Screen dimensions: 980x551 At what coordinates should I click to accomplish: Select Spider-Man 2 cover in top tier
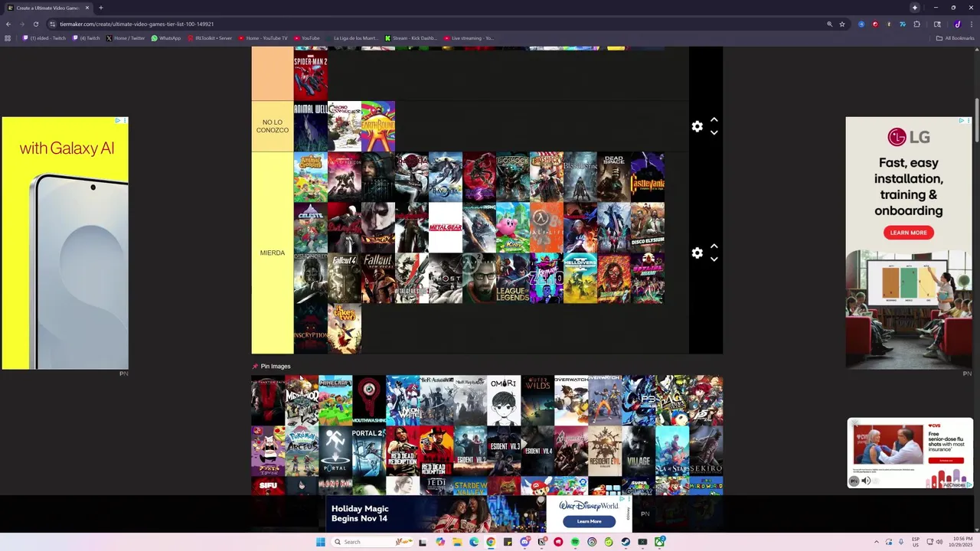pos(311,75)
